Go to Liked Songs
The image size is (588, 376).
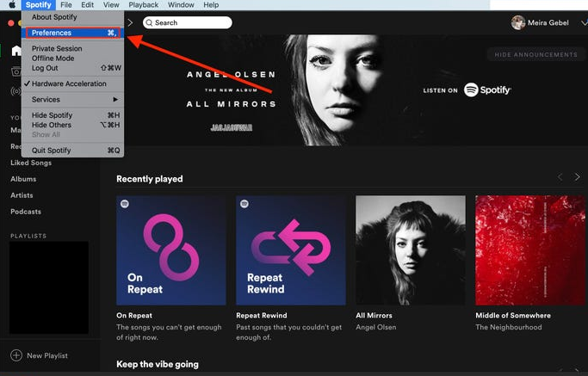pyautogui.click(x=31, y=163)
